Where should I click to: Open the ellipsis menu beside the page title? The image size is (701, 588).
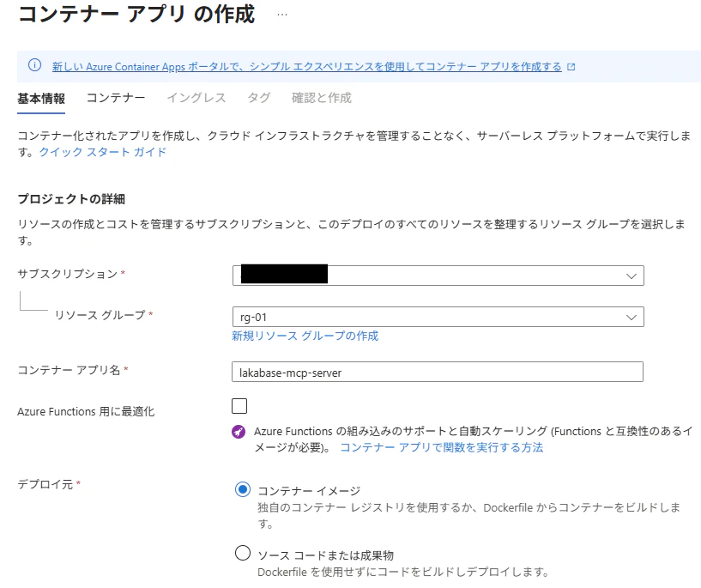pos(282,15)
